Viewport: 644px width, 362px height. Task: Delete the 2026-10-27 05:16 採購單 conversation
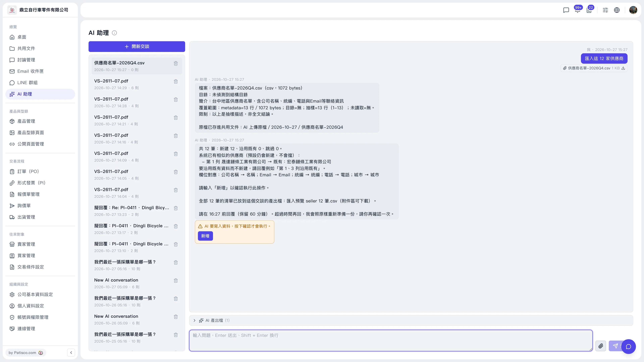[x=176, y=262]
